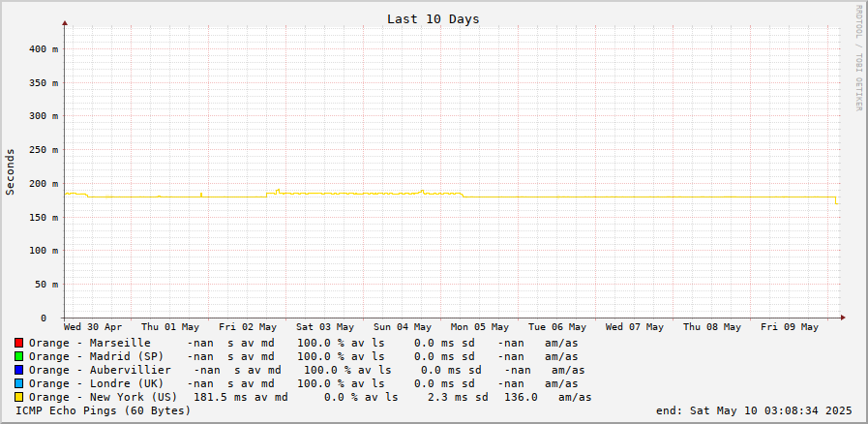The width and height of the screenshot is (868, 424).
Task: Click the 'Seconds' y-axis label
Action: 10,171
